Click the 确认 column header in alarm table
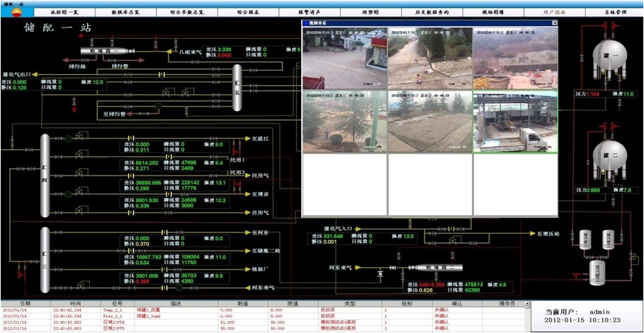Viewport: 644px width, 333px height. coord(442,303)
